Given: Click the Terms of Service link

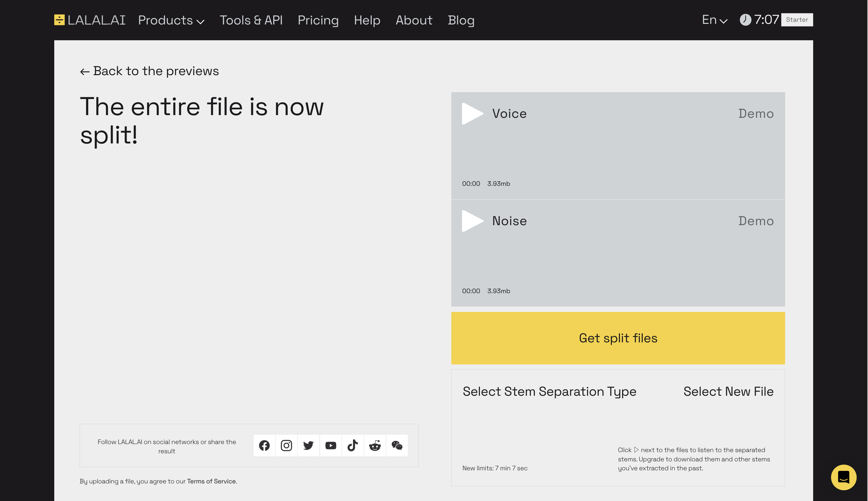Looking at the screenshot, I should pos(211,481).
